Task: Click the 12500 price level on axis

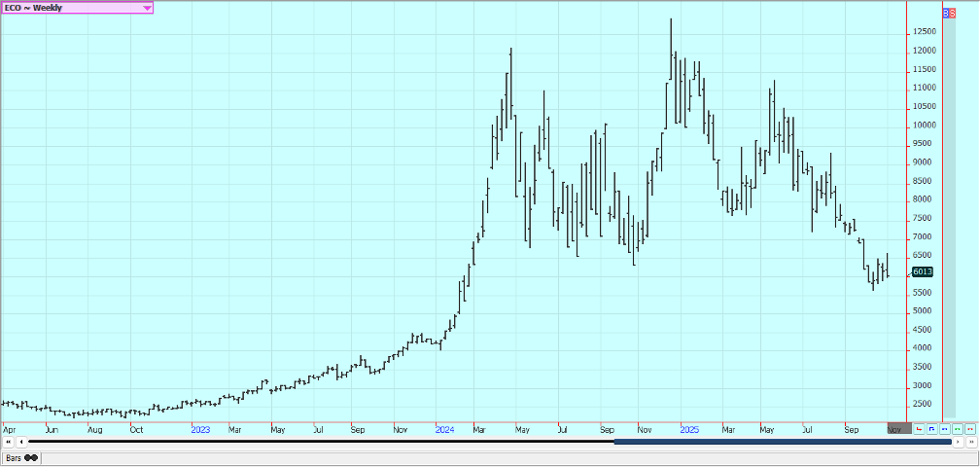Action: coord(924,32)
